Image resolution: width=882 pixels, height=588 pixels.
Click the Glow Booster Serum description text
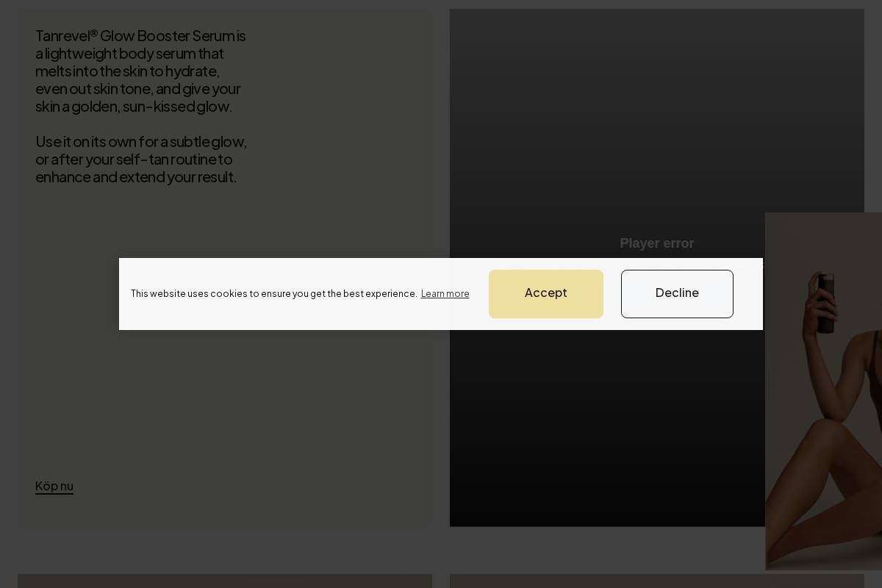click(x=141, y=71)
